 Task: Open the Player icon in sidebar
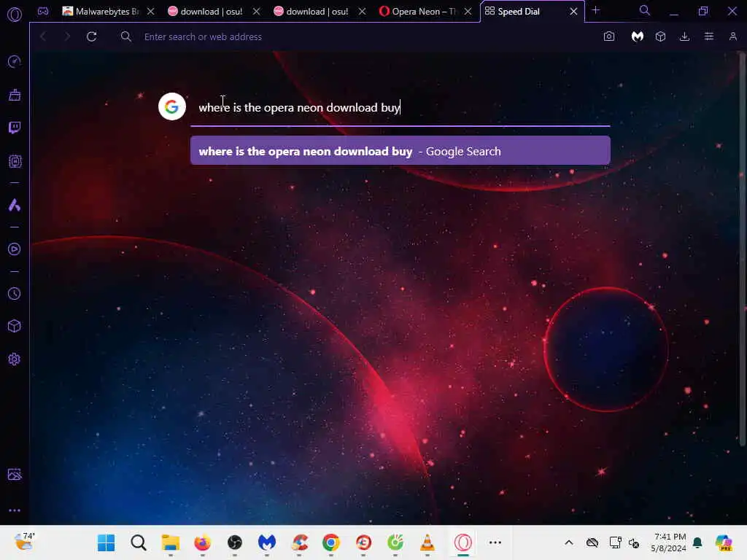pos(15,249)
